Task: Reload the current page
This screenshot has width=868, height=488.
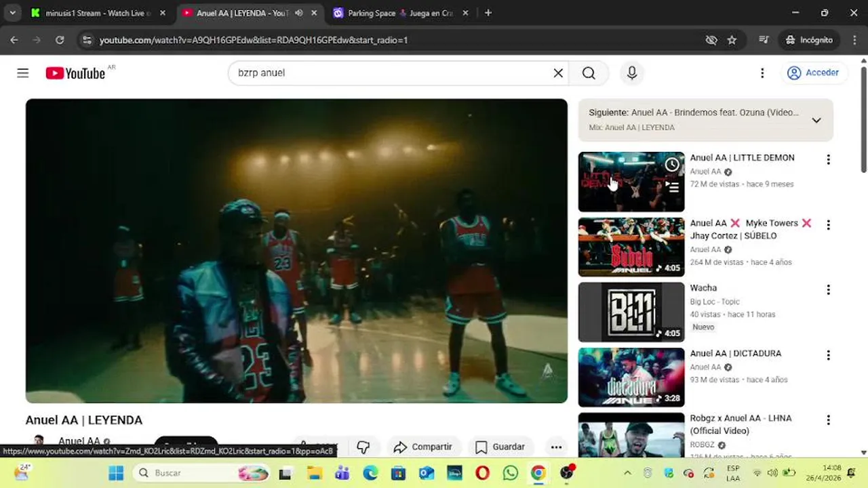Action: 60,40
